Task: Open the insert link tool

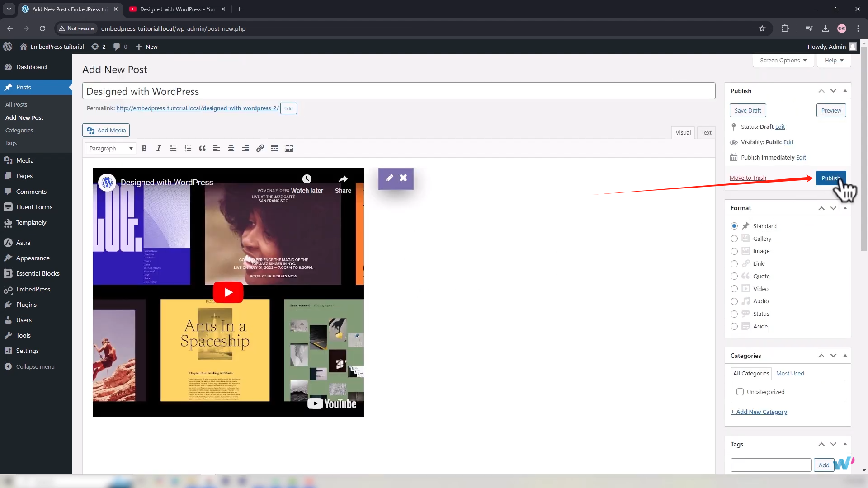Action: 260,148
